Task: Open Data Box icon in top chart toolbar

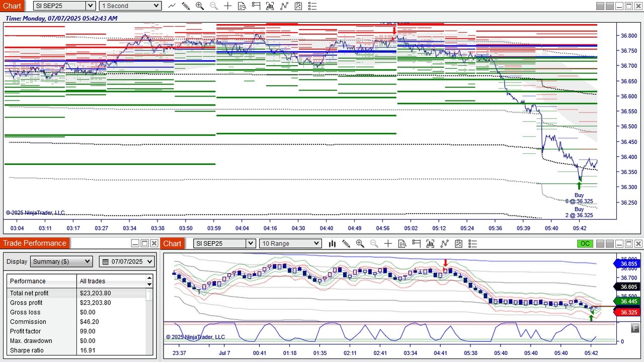Action: coord(242,6)
